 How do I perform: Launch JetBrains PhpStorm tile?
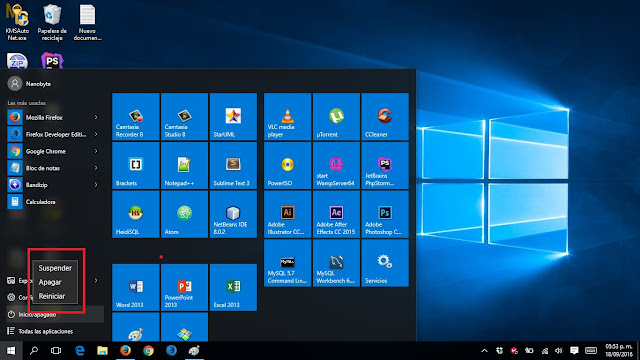click(x=385, y=165)
